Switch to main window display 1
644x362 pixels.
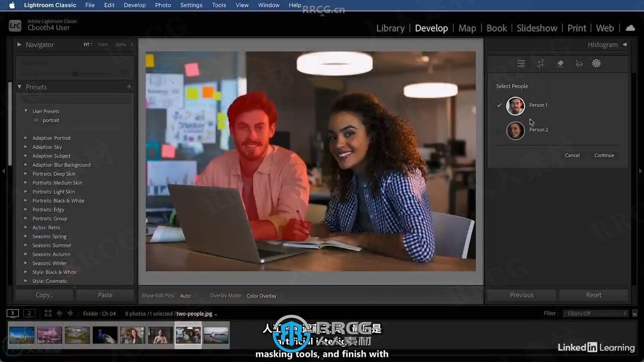tap(13, 313)
